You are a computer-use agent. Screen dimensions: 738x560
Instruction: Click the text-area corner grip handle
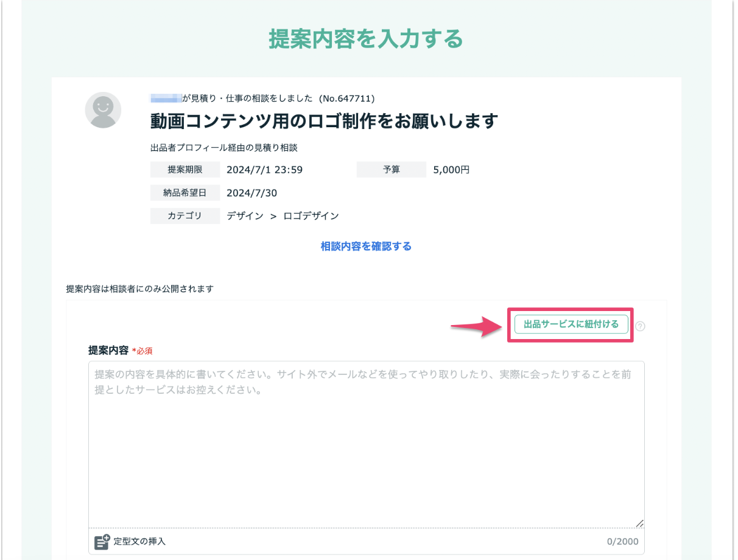point(639,523)
